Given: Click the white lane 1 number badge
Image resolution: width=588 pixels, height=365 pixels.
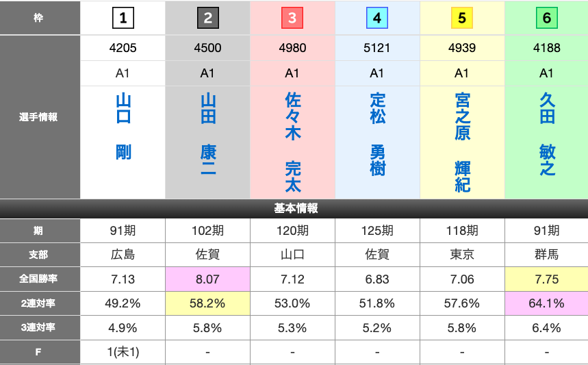Looking at the screenshot, I should click(123, 18).
